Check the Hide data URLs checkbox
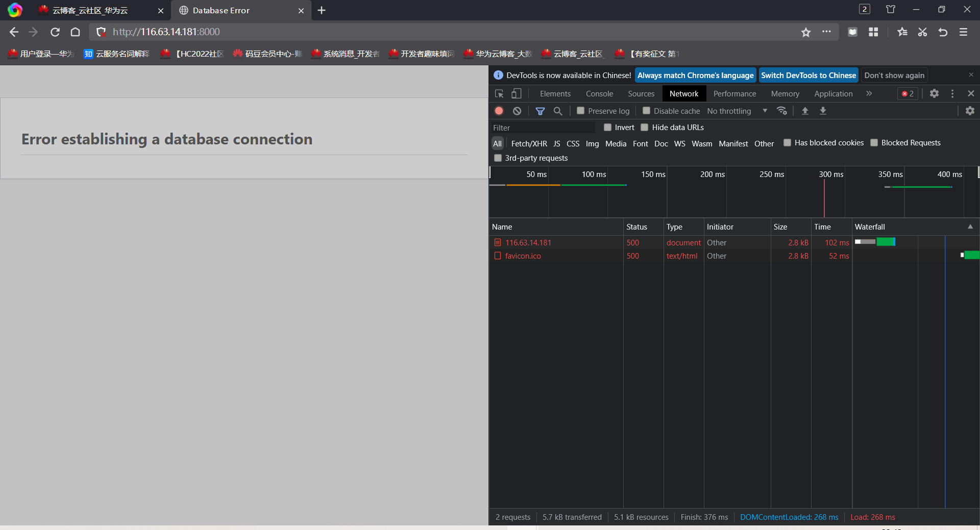 click(x=644, y=128)
